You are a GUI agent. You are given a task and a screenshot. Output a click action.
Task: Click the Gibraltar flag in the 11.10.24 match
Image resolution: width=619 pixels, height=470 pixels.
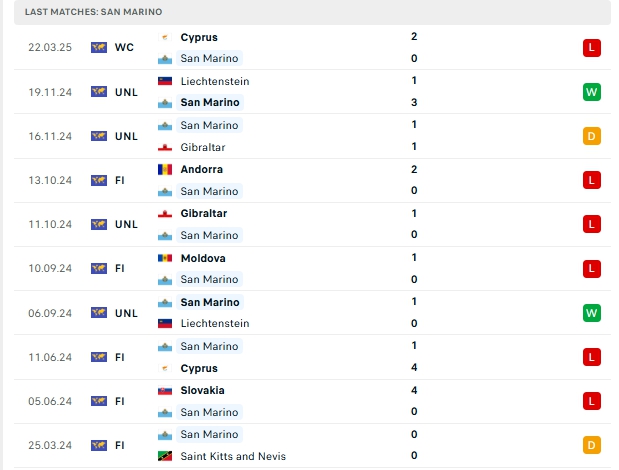(165, 214)
